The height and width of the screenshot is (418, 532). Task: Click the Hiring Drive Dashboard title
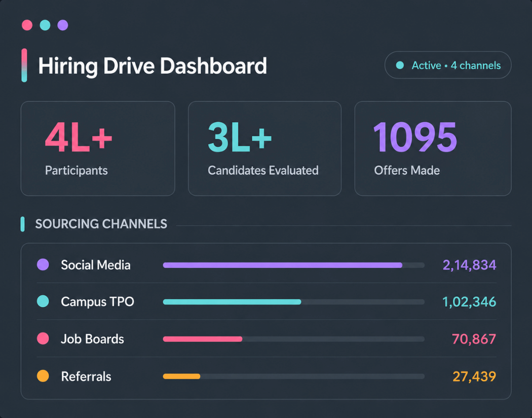click(153, 65)
